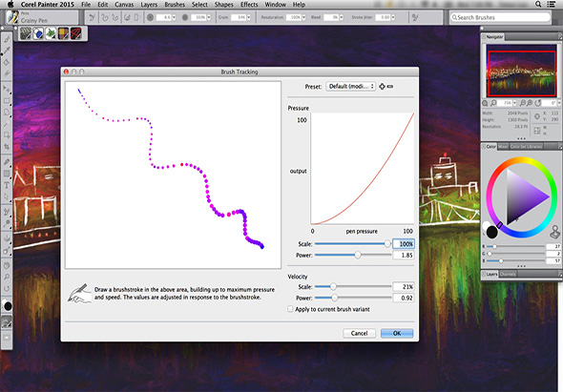Open the Preset dropdown
Screen dimensions: 563x392
click(350, 86)
